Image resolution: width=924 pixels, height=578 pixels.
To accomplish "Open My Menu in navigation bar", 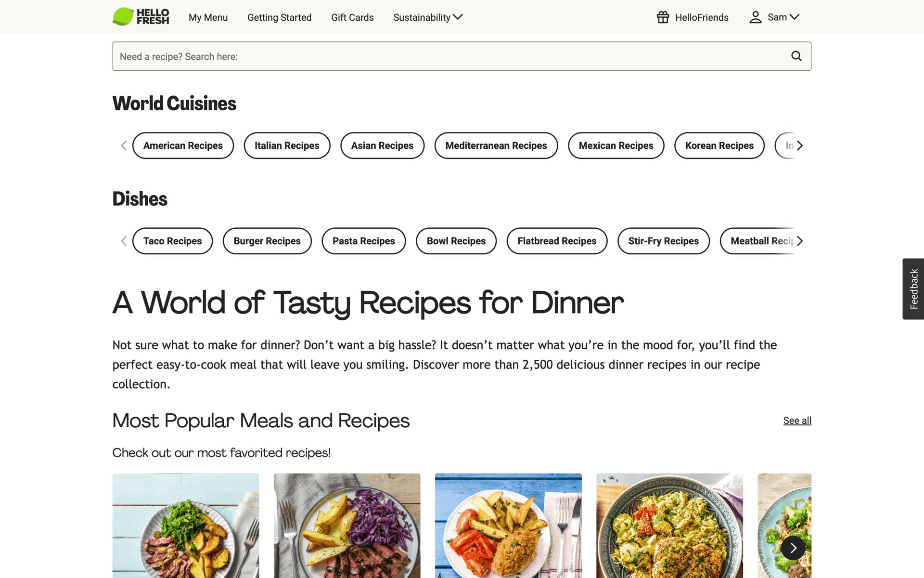I will [208, 17].
